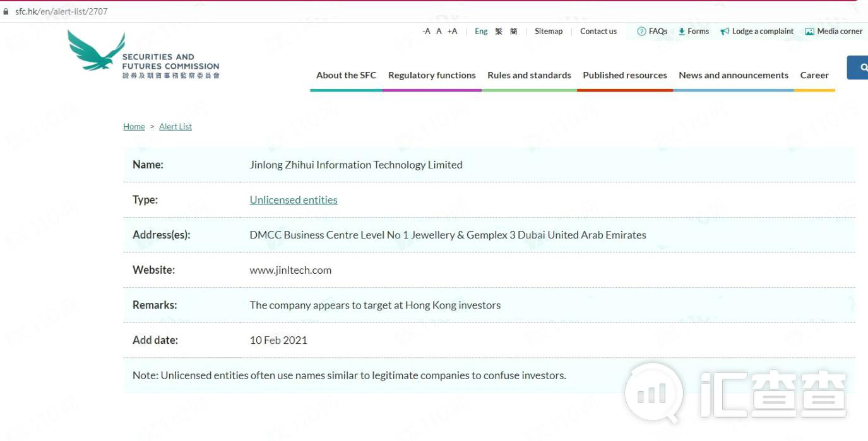Click the Note about unlicensed entities
The height and width of the screenshot is (441, 868).
[349, 375]
